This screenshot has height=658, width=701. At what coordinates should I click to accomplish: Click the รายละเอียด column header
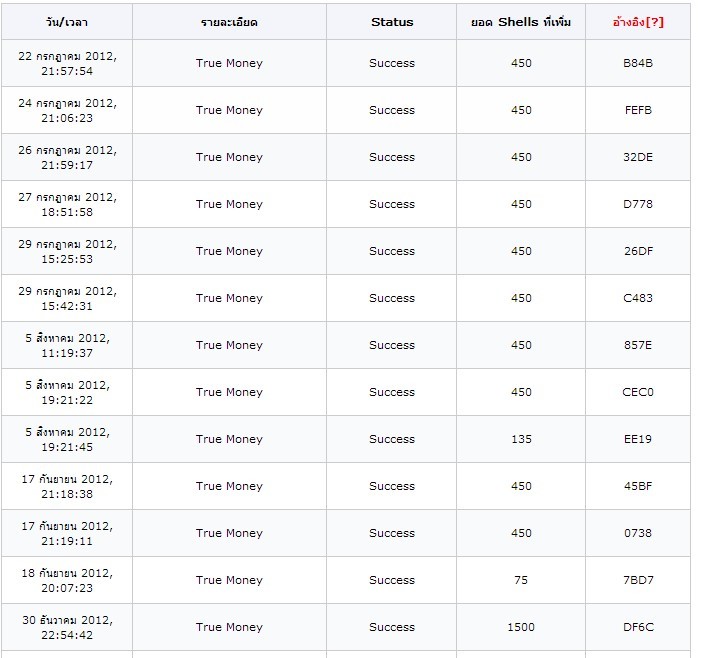229,22
